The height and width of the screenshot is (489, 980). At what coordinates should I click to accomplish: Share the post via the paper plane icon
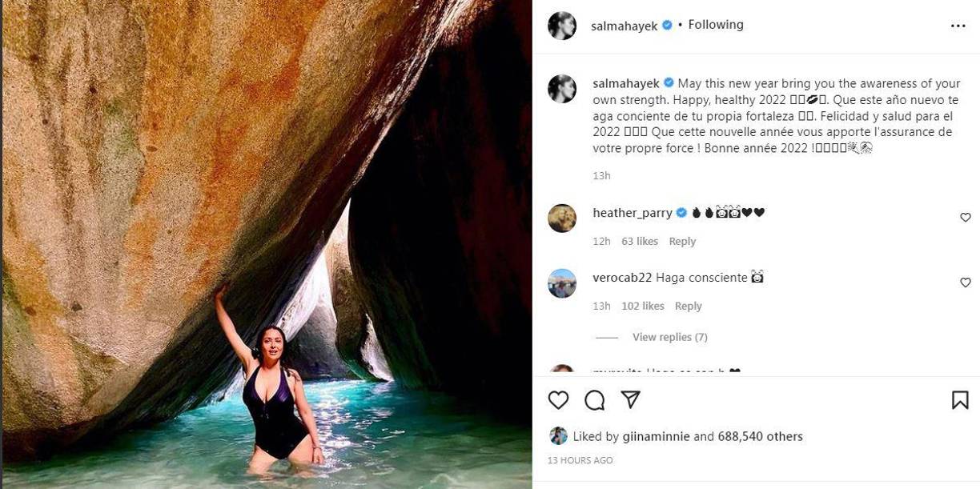630,399
